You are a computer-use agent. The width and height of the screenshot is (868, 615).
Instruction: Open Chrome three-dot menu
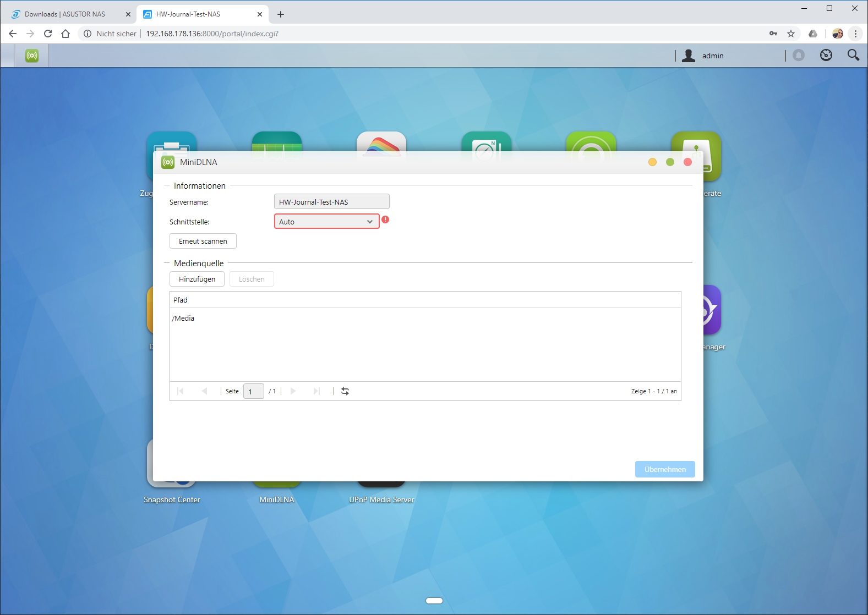(x=855, y=34)
